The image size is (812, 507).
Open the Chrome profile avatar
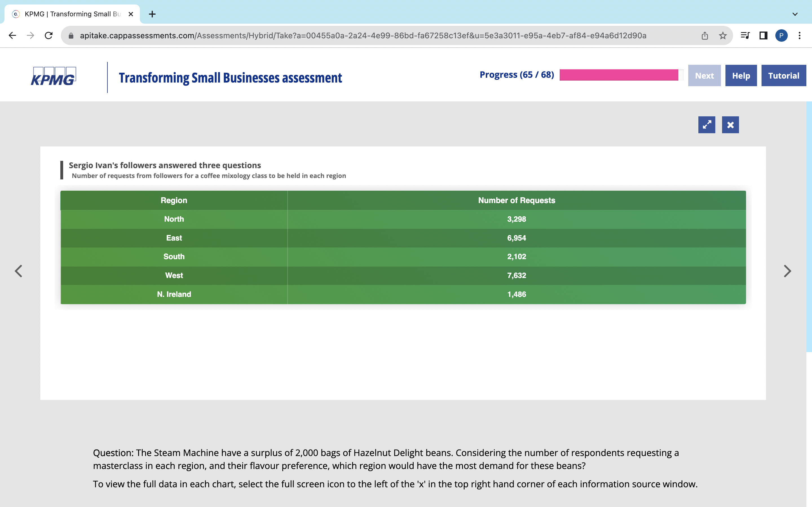pyautogui.click(x=781, y=35)
